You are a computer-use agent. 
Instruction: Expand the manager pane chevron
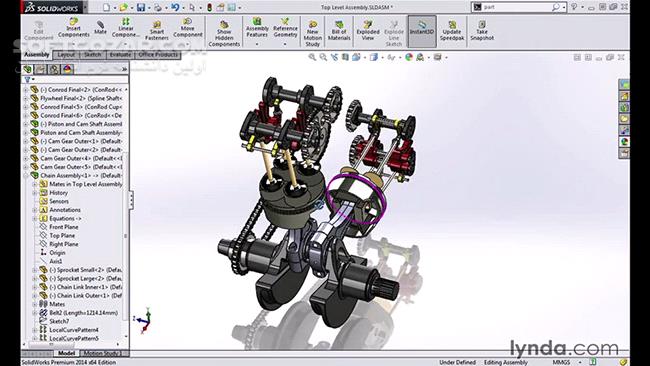click(124, 69)
